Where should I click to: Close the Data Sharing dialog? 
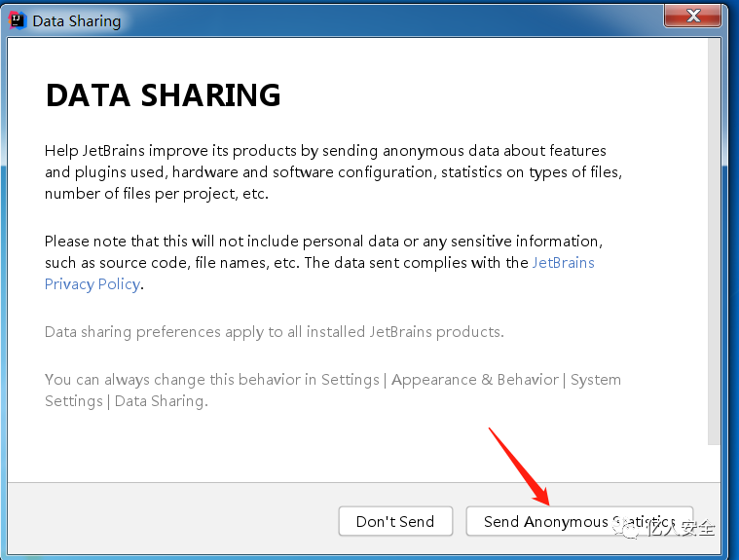click(x=693, y=17)
